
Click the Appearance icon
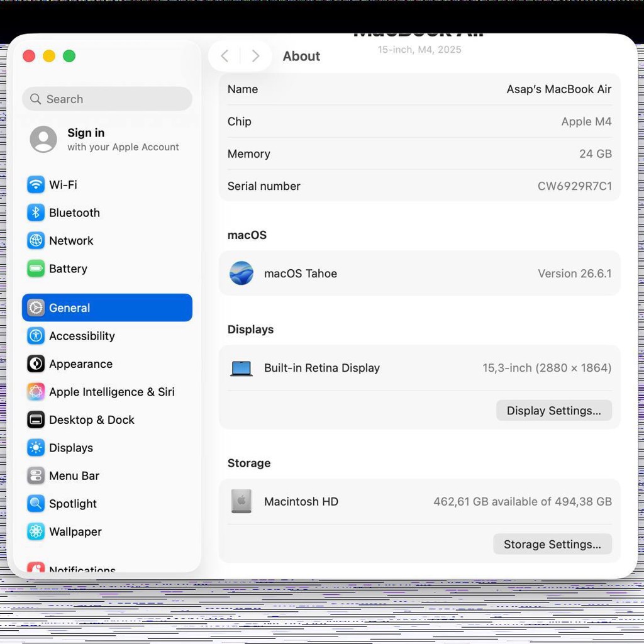point(36,364)
